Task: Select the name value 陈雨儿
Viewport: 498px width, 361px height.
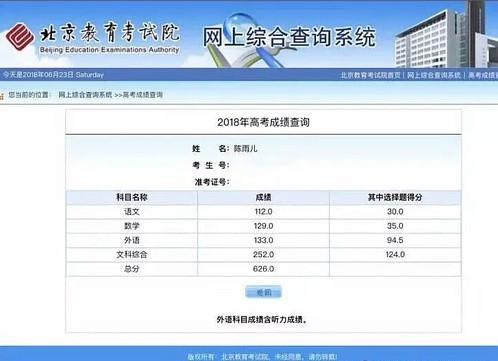Action: [x=245, y=148]
